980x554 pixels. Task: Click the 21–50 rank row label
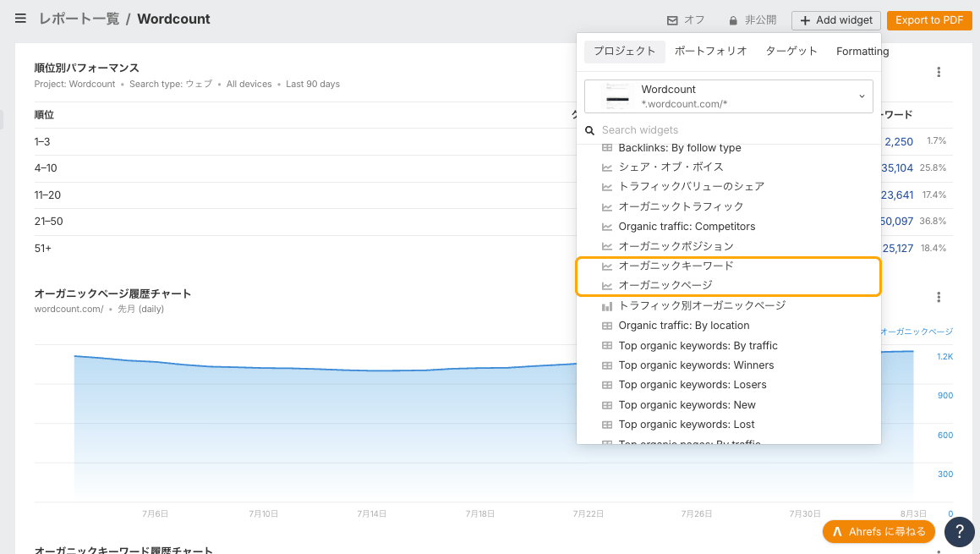point(48,222)
